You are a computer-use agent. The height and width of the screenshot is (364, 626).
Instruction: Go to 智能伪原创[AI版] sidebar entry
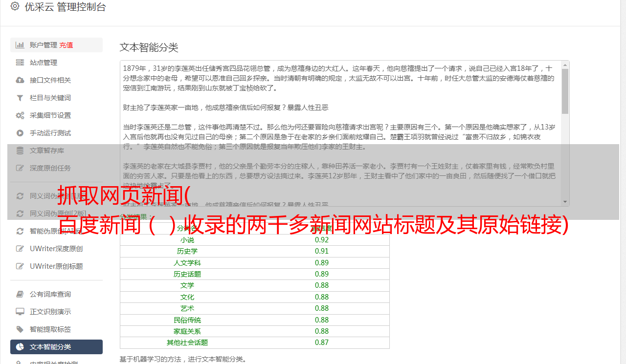click(56, 231)
